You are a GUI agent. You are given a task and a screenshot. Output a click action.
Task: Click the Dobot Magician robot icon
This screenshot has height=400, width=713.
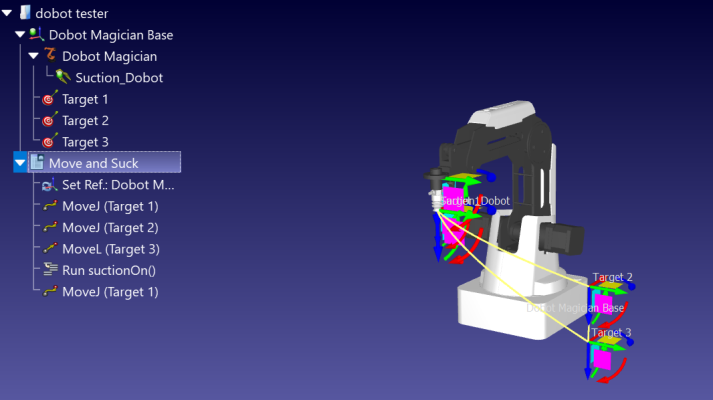[x=50, y=55]
